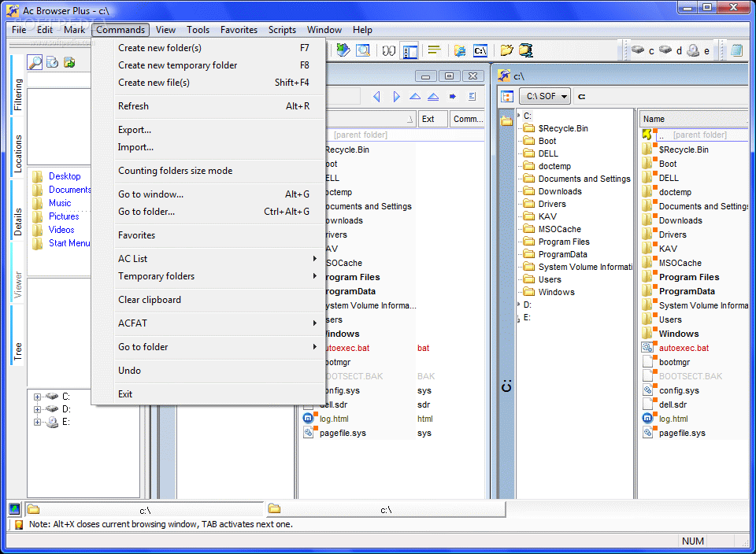Expand drive C: in the left tree
The image size is (756, 554).
click(37, 397)
